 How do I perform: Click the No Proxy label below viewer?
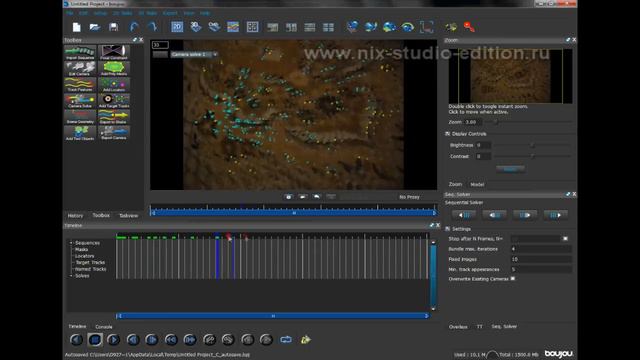409,197
